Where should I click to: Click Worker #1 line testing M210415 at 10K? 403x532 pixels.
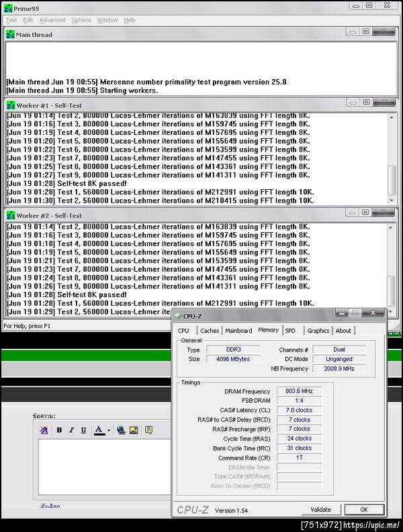(x=161, y=201)
